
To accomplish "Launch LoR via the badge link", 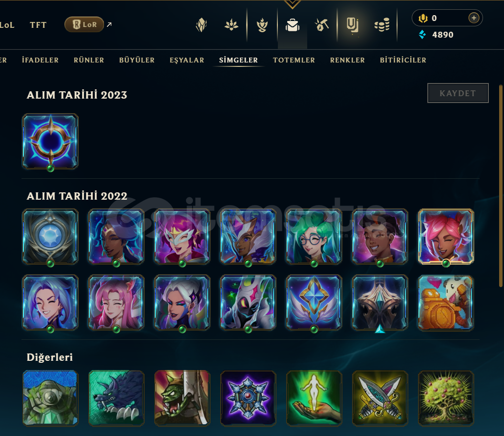I will tap(84, 24).
